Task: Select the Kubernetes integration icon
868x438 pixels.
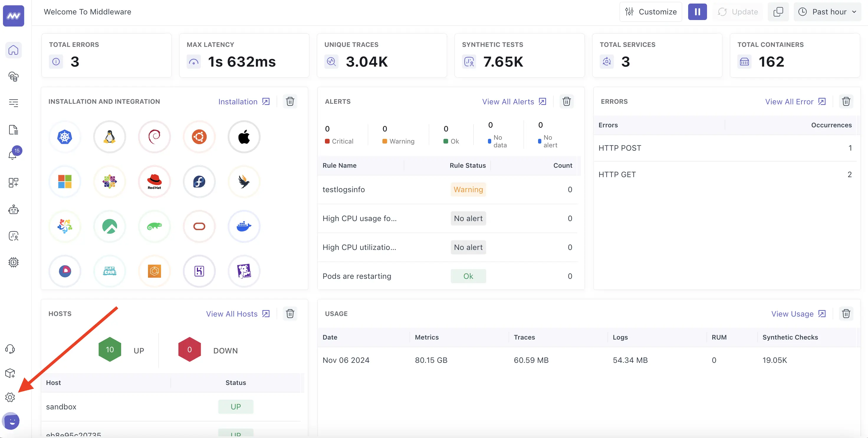Action: [x=65, y=137]
